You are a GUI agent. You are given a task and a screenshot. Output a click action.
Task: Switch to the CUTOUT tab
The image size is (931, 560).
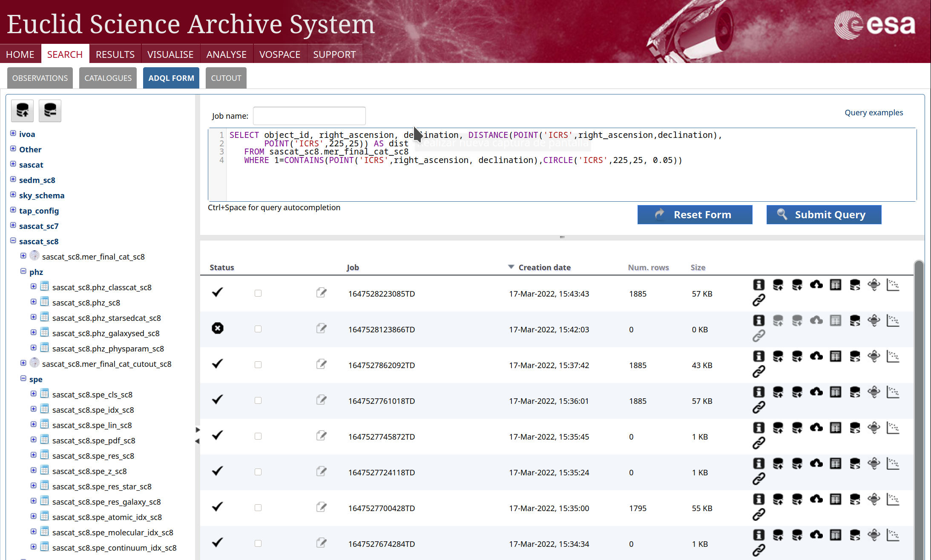226,78
